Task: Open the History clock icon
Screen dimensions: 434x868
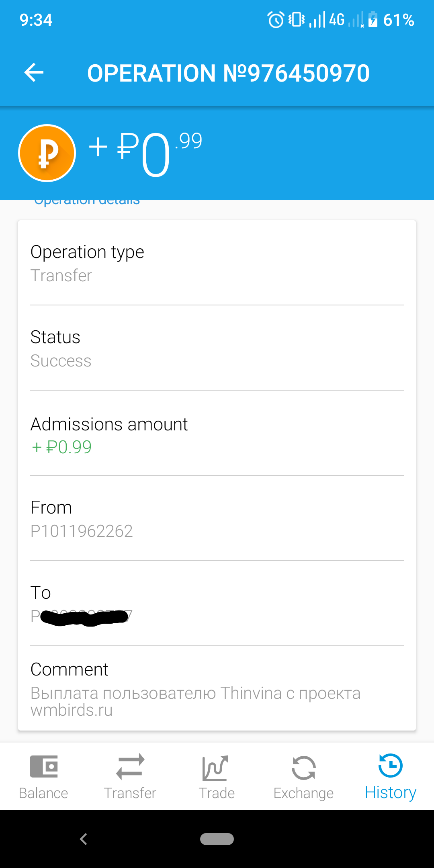Action: click(x=390, y=766)
